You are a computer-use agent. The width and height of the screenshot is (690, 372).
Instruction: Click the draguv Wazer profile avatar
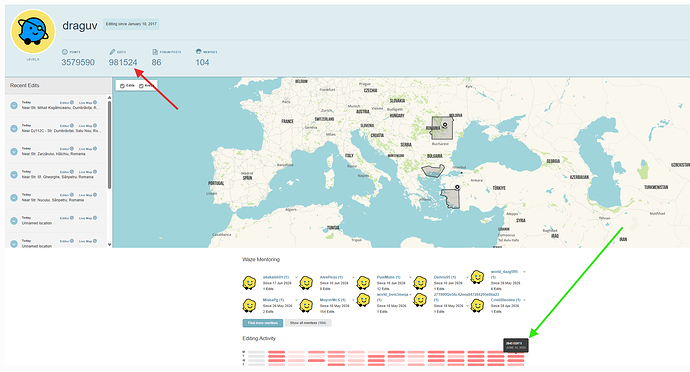(33, 32)
